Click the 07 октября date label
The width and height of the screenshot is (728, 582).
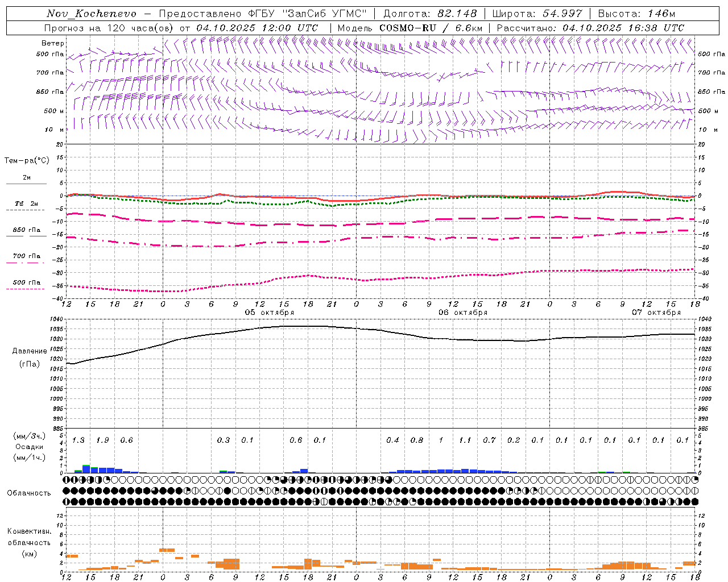pyautogui.click(x=656, y=313)
